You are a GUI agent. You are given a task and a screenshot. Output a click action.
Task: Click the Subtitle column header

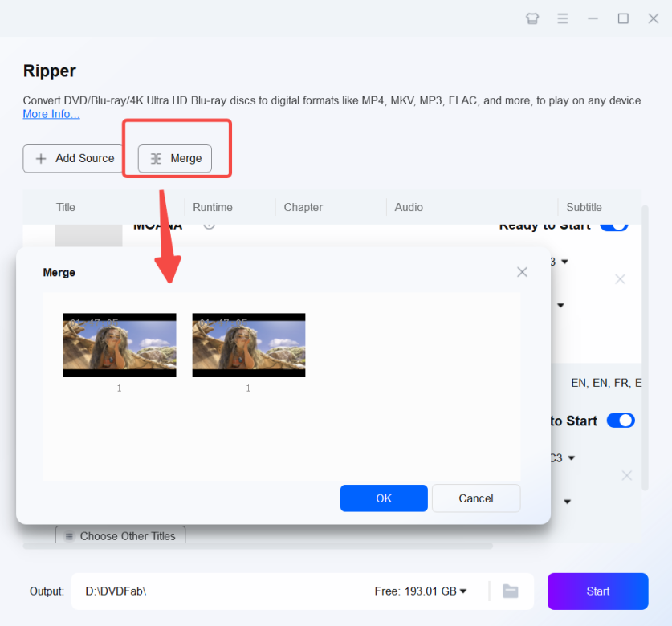(584, 207)
